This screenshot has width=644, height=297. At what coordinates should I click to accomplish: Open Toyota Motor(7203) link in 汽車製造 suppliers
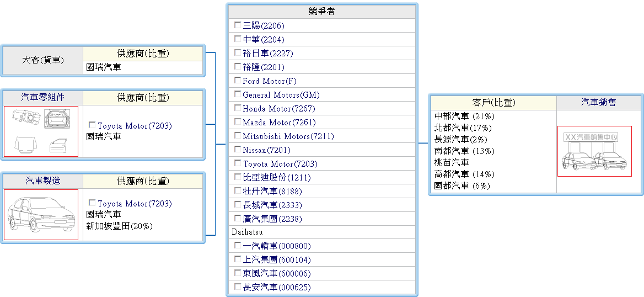(135, 204)
